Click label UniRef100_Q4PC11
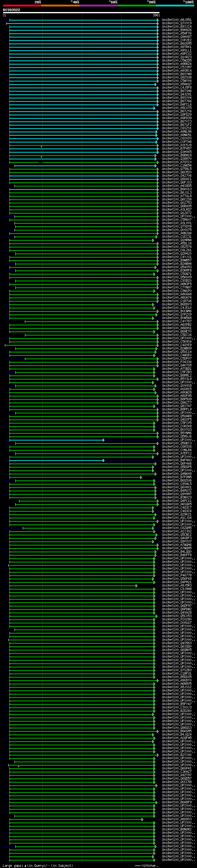Image resolution: width=197 pixels, height=868 pixels. tap(176, 501)
